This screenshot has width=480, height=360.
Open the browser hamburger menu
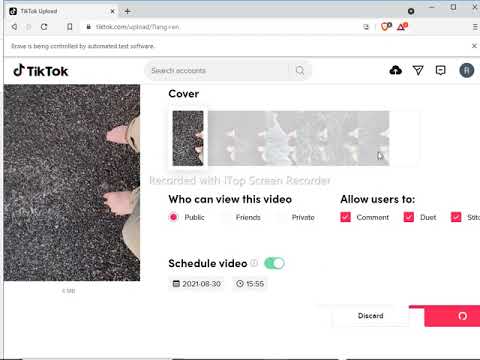[x=475, y=27]
